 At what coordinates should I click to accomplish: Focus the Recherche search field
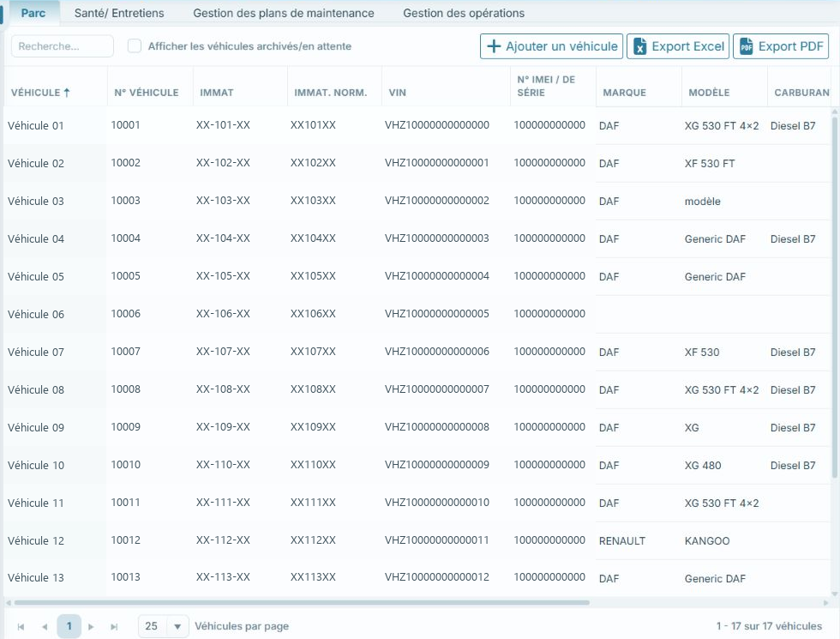[62, 46]
